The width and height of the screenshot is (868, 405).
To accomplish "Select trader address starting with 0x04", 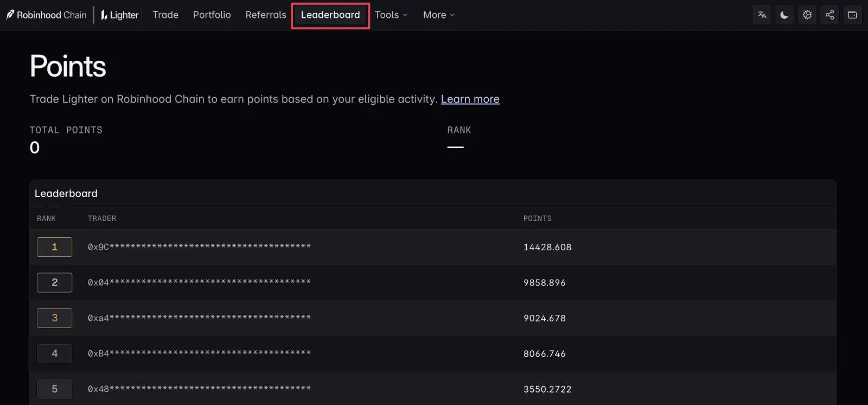I will click(199, 282).
